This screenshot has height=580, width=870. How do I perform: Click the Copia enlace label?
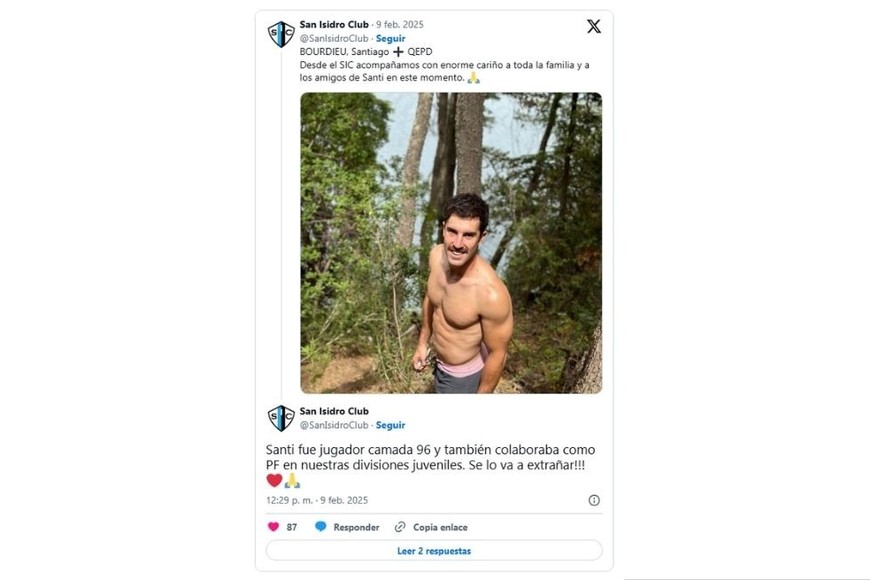pos(440,527)
